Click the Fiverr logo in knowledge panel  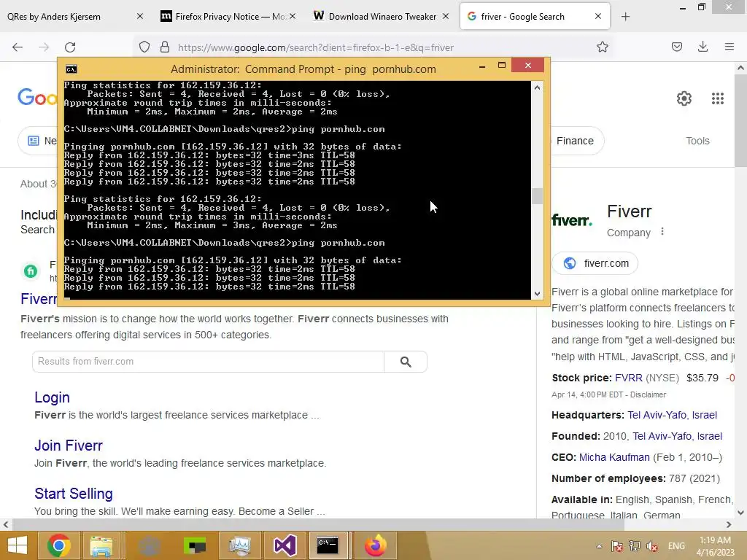click(572, 220)
